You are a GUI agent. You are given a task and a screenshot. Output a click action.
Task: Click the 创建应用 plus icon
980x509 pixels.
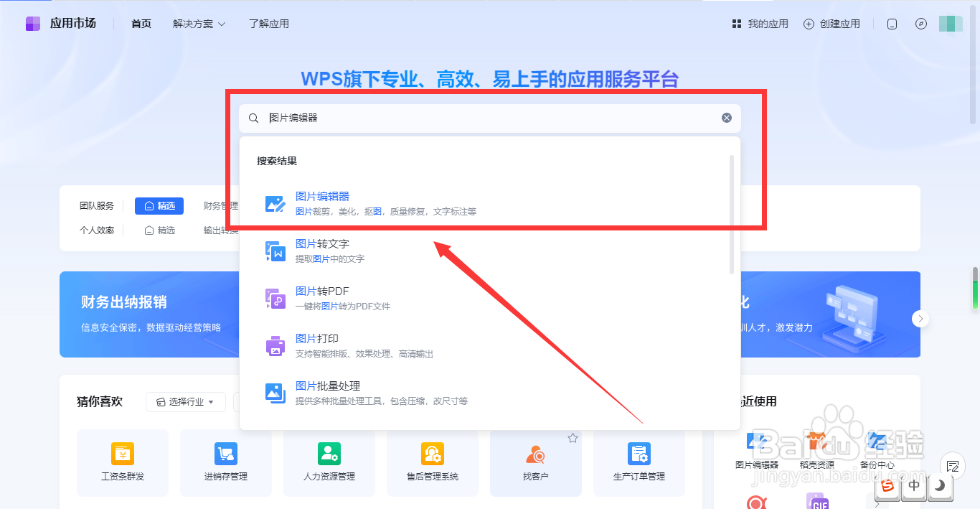point(809,24)
